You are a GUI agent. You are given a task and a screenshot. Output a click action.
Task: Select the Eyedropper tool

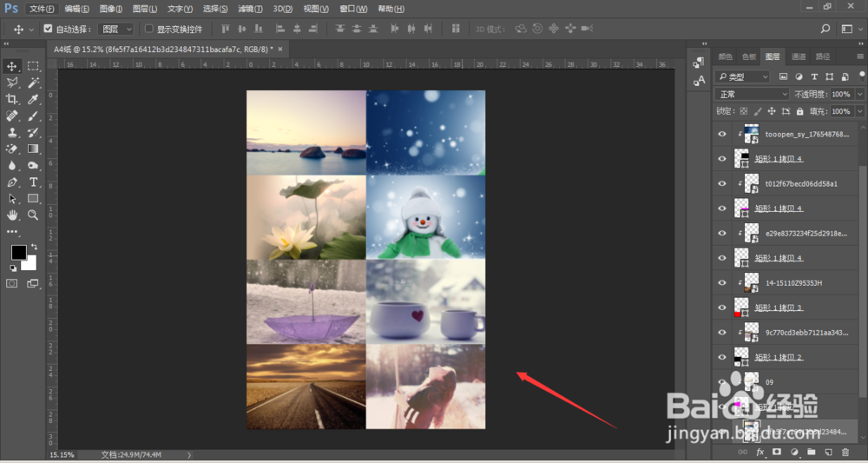click(33, 99)
